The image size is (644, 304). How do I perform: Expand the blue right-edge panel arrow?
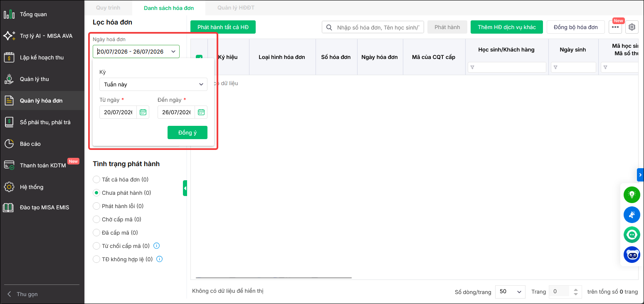(x=640, y=175)
